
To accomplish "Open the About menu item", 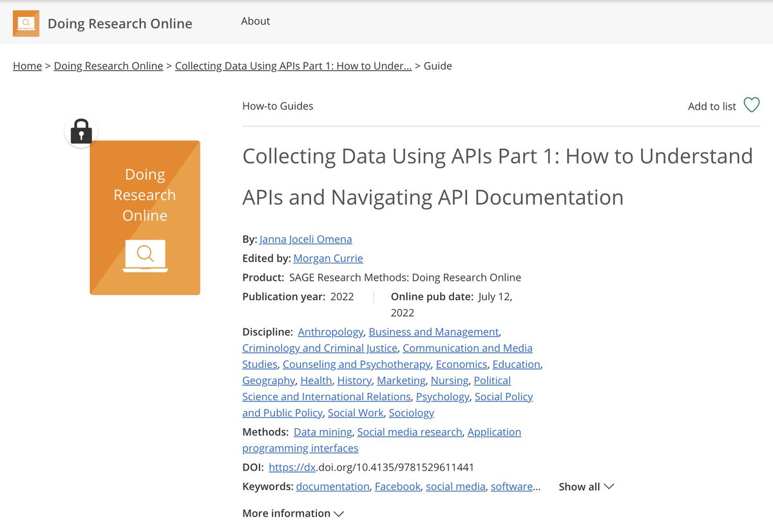I will point(255,21).
